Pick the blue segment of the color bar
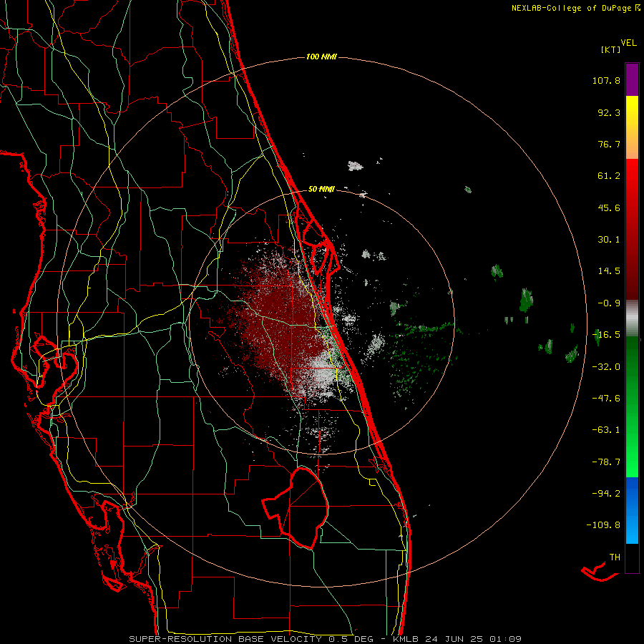 point(632,510)
